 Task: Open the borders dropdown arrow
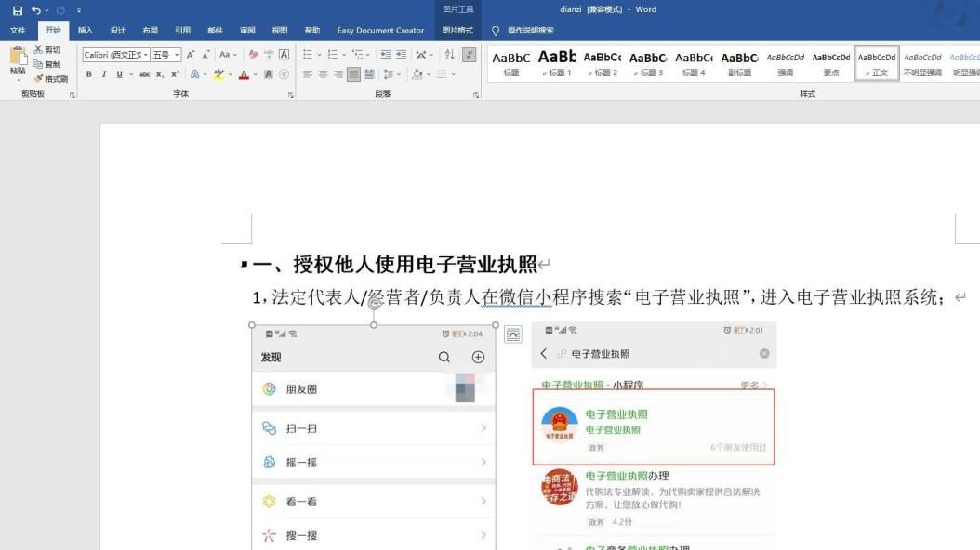[453, 74]
